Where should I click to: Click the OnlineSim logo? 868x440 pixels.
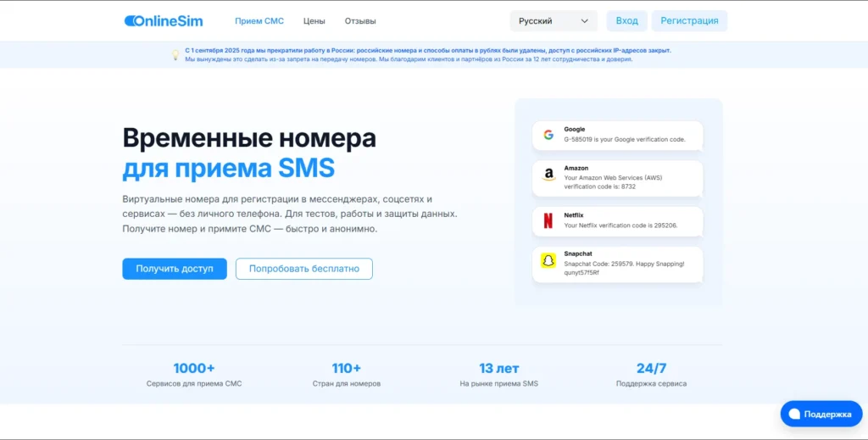coord(164,21)
